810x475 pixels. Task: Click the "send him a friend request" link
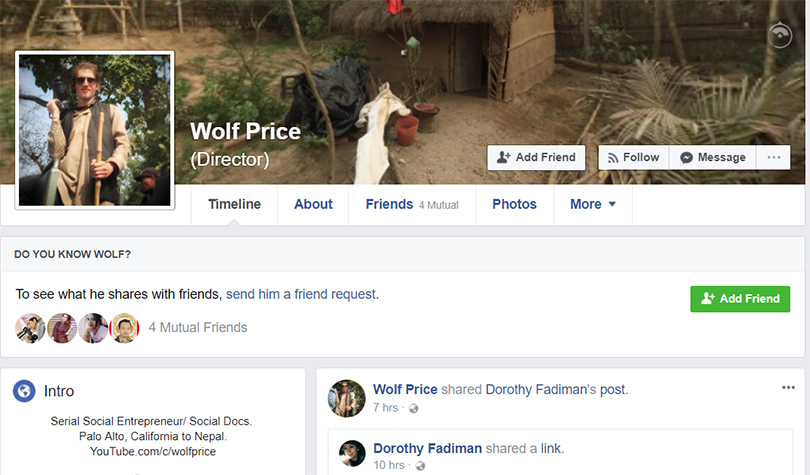click(x=302, y=295)
